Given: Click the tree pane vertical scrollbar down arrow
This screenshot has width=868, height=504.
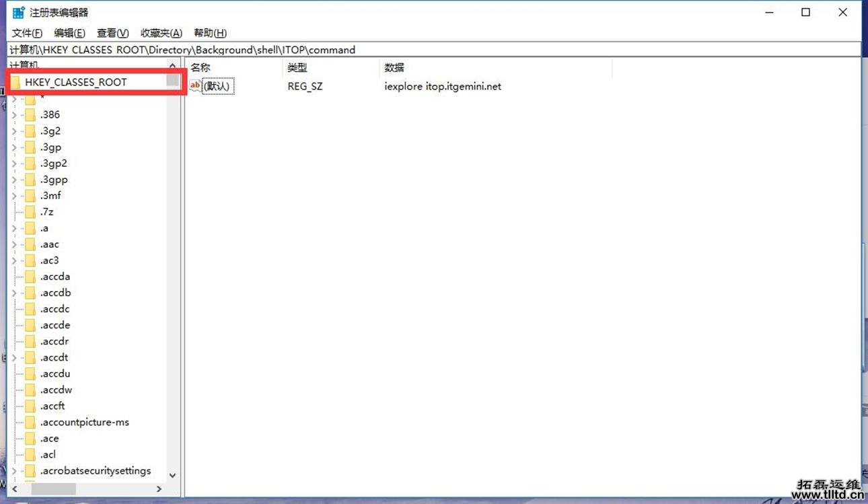Looking at the screenshot, I should [x=172, y=475].
